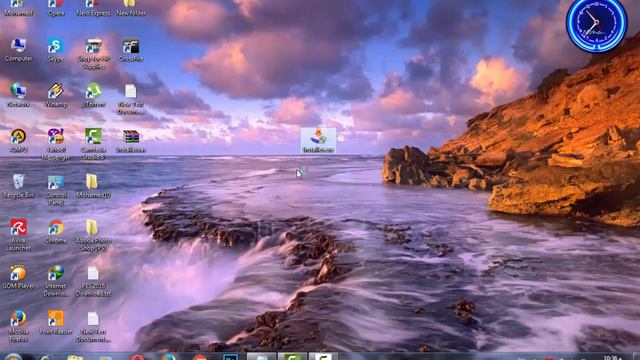Select the CrossFire game shortcut
This screenshot has height=360, width=640.
pyautogui.click(x=131, y=50)
